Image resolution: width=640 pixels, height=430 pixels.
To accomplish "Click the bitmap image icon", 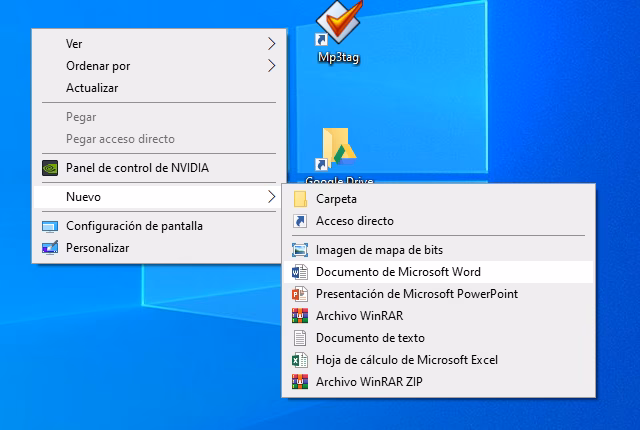I will pos(300,250).
